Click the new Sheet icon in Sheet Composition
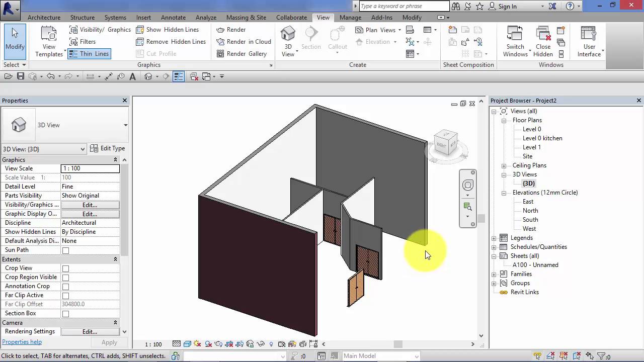The image size is (644, 362). tap(453, 30)
